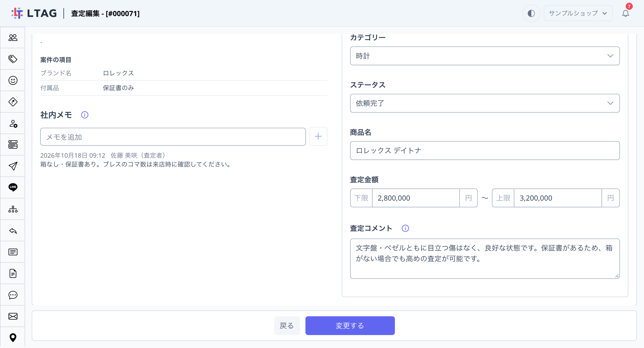Click the 社内メモ info icon
Image resolution: width=644 pixels, height=348 pixels.
click(x=85, y=115)
